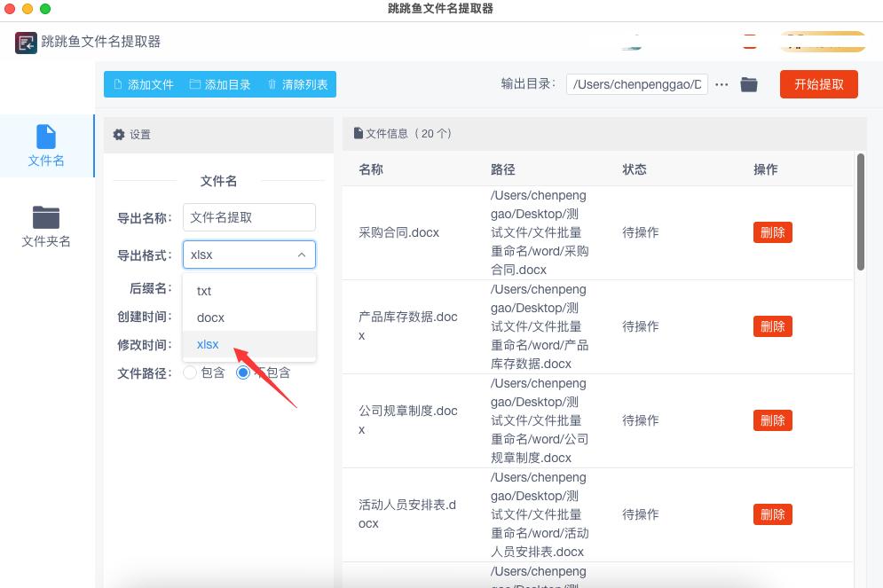
Task: Select the 包含 radio for 文件路径
Action: click(189, 372)
